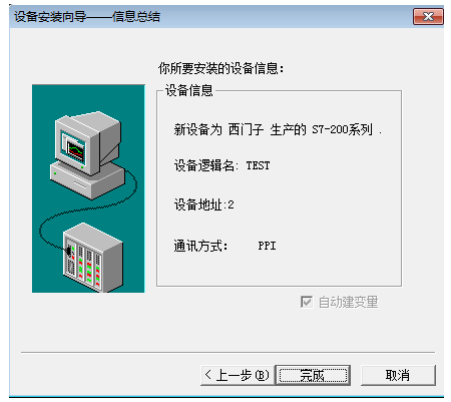Click the desktop computer base unit graphic
The height and width of the screenshot is (402, 451).
(x=87, y=180)
